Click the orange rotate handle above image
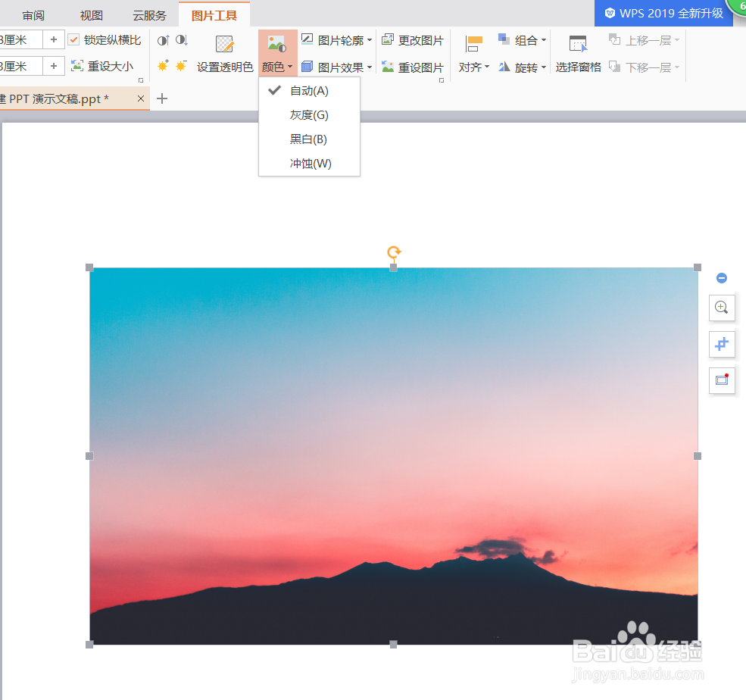 click(394, 252)
